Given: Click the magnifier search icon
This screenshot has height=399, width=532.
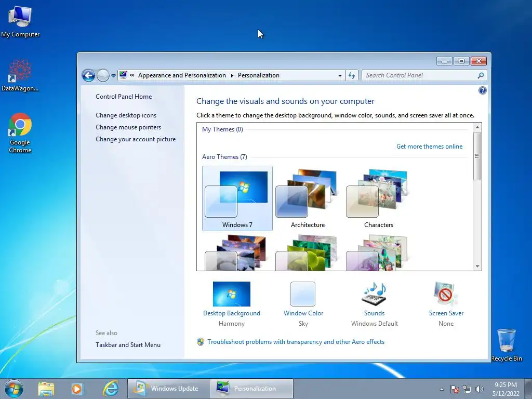Looking at the screenshot, I should [481, 75].
